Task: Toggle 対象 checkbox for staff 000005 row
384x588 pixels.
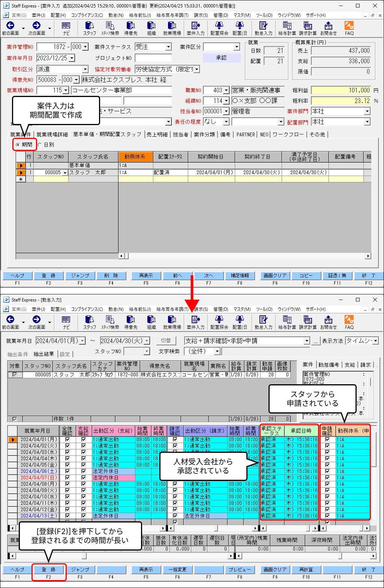Action: pos(15,375)
